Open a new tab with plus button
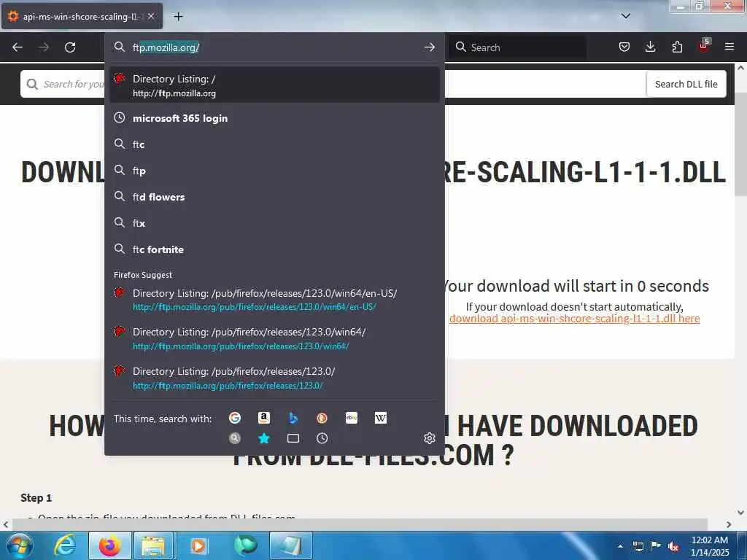Screen dimensions: 747x560 point(178,17)
